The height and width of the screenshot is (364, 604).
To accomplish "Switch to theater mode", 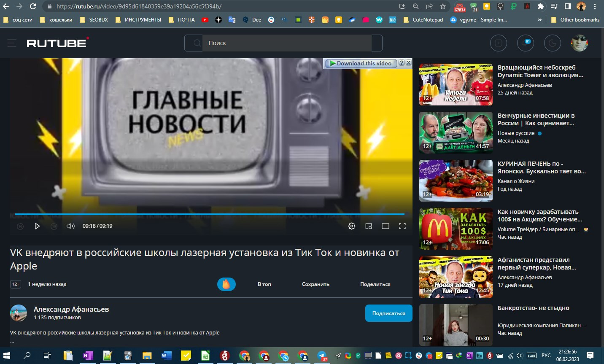I will 386,226.
